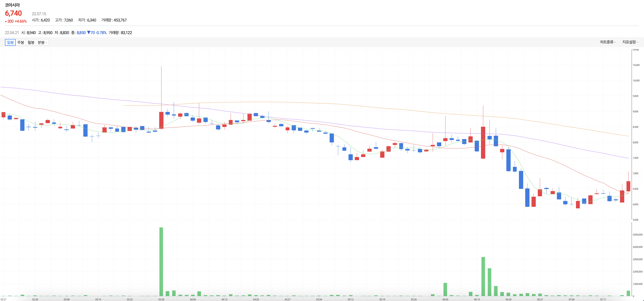Click the 04.20 date axis label
644x301 pixels.
pos(256,299)
